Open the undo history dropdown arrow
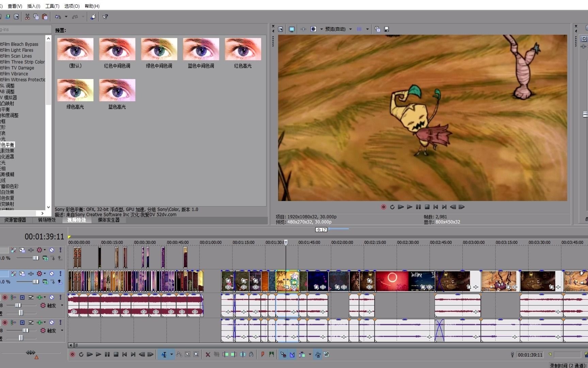The height and width of the screenshot is (368, 588). (66, 17)
